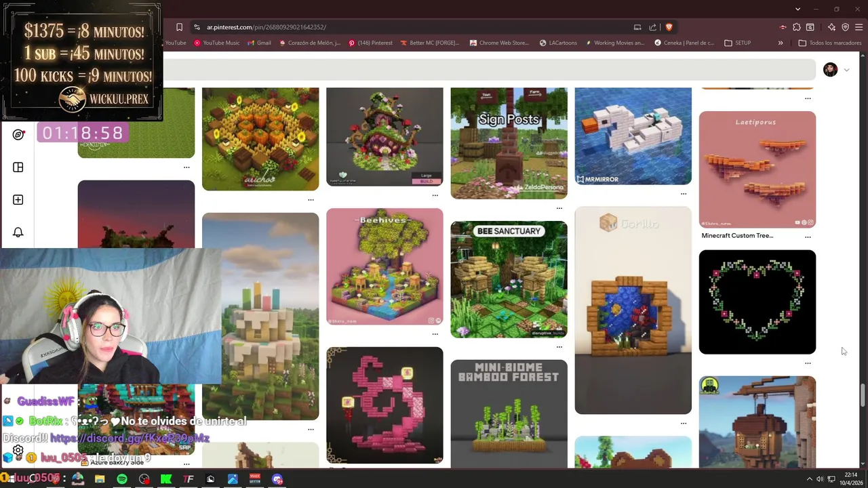
Task: Click the volume icon in system tray
Action: tap(820, 479)
